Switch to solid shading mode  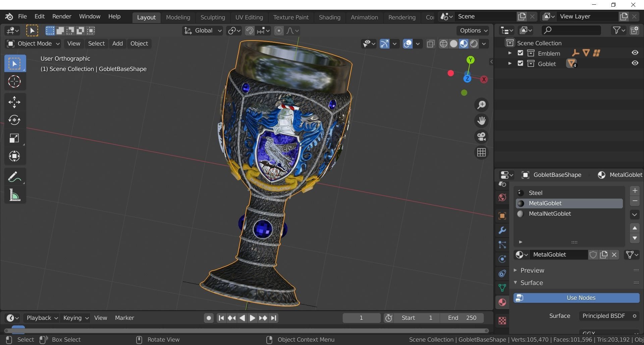(x=453, y=44)
